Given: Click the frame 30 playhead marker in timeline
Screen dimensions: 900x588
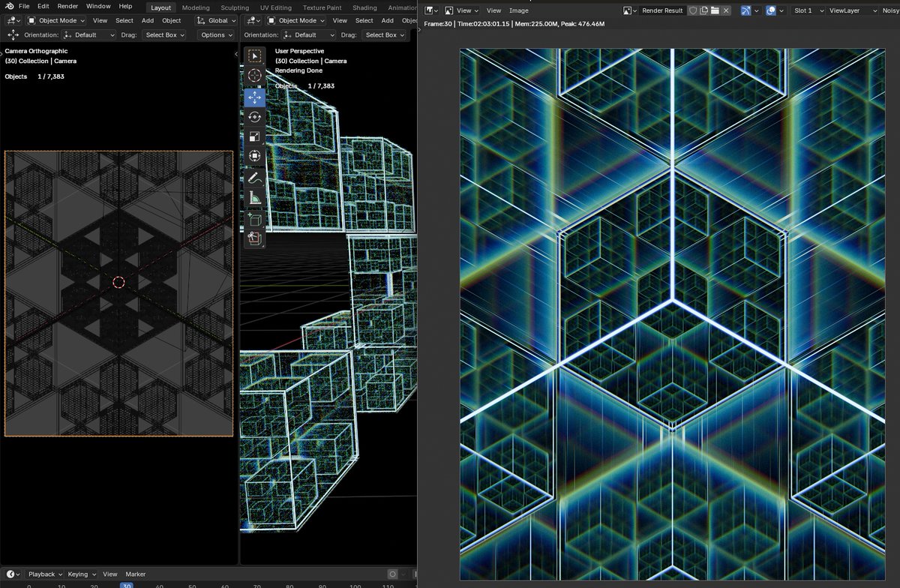Looking at the screenshot, I should pos(127,585).
